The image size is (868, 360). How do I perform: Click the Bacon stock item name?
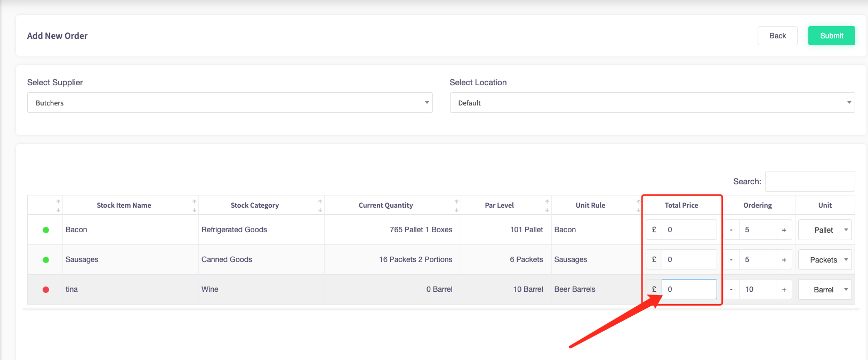pyautogui.click(x=76, y=230)
